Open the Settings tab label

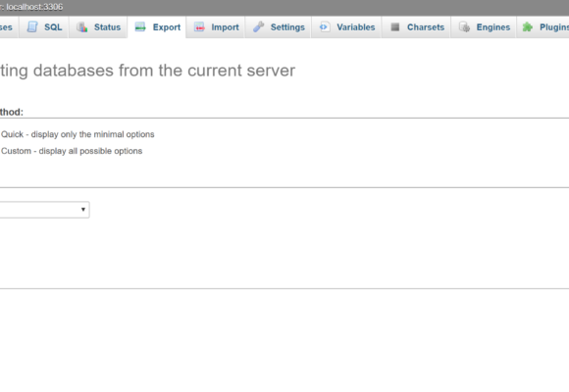(287, 27)
